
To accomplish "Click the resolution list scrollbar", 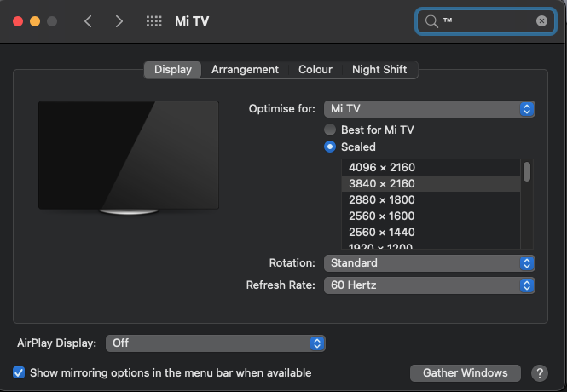I will coord(527,171).
